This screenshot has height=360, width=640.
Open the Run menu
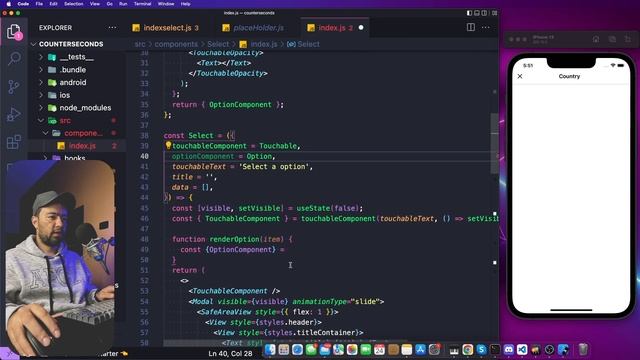click(123, 4)
